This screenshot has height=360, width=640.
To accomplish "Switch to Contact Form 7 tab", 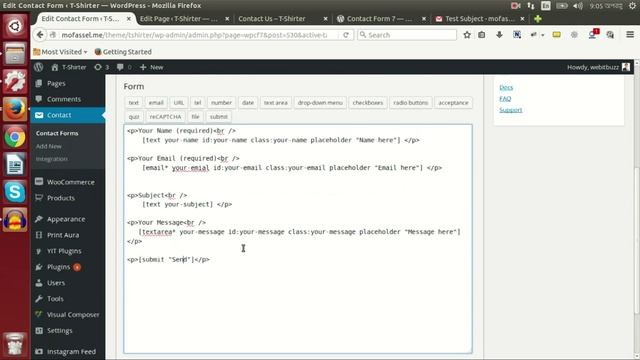I will pos(379,19).
